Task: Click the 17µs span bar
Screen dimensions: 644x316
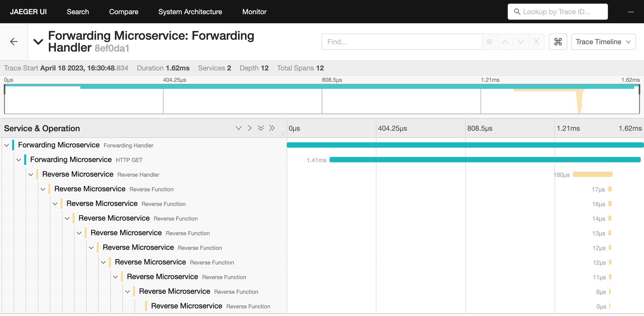Action: (x=610, y=189)
